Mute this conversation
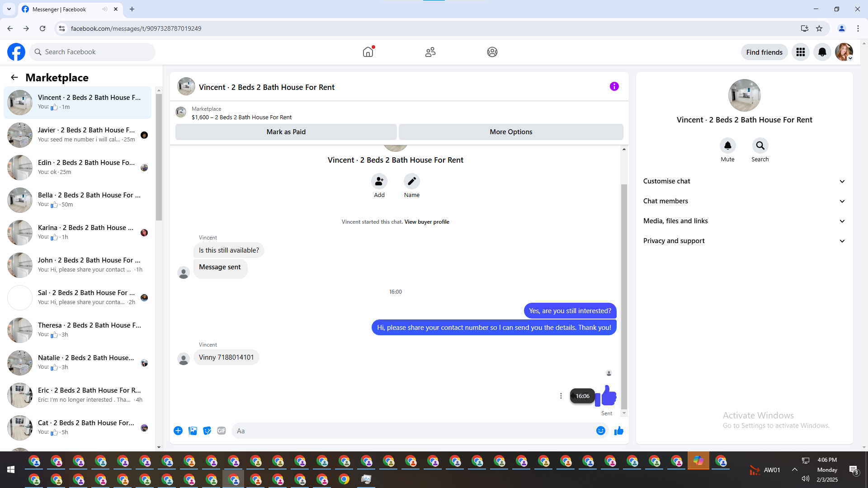 coord(728,145)
